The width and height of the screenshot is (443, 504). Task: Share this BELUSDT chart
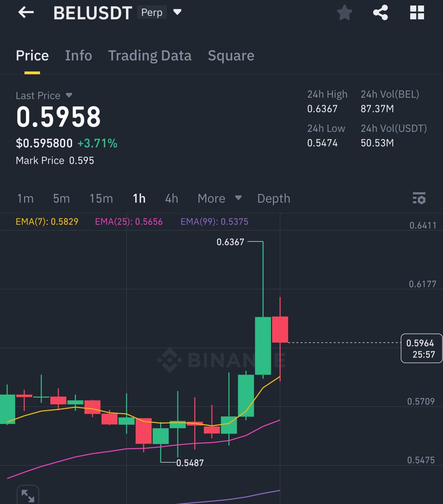pyautogui.click(x=380, y=13)
